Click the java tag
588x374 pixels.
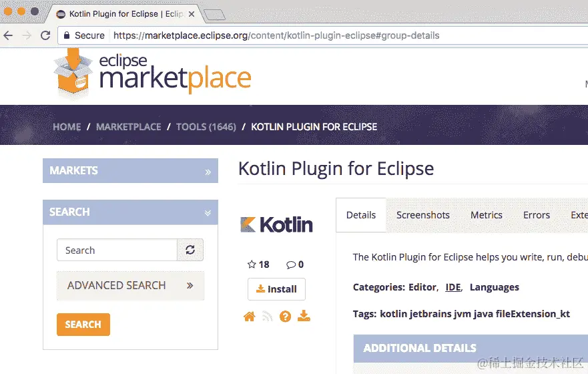483,314
